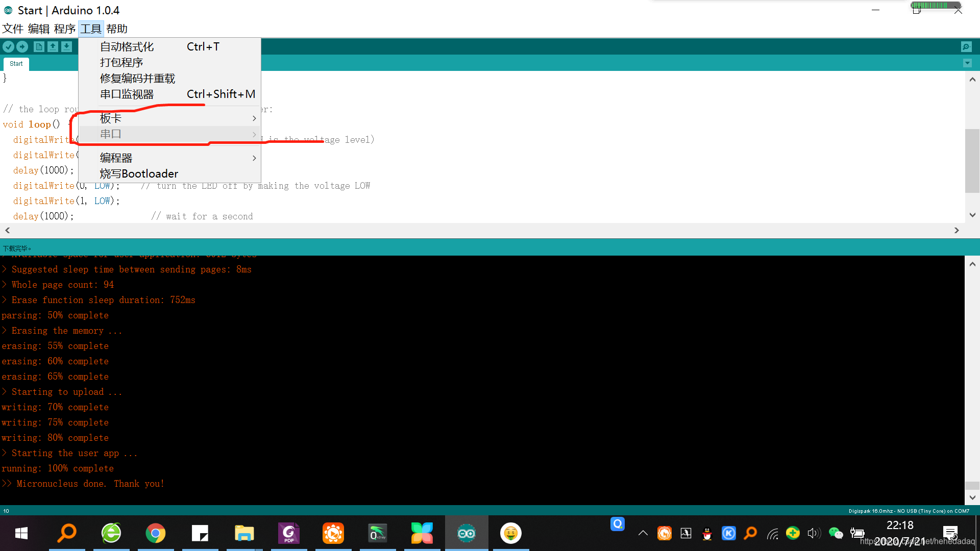This screenshot has height=551, width=980.
Task: Click the 'running: 100% complete' console line
Action: pos(58,468)
